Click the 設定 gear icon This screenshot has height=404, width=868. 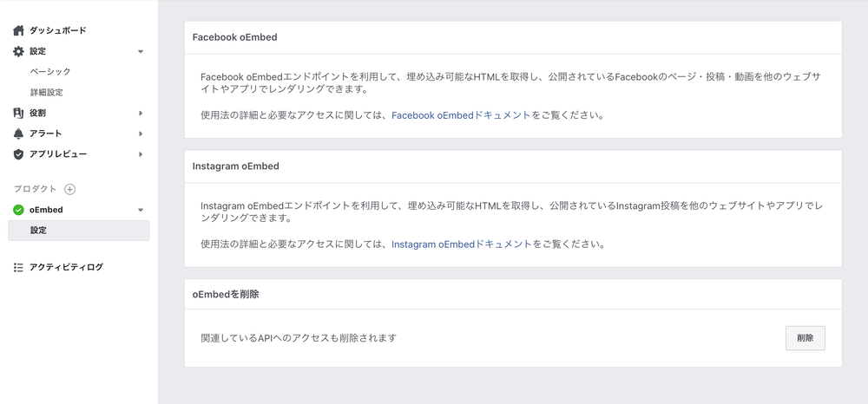tap(18, 51)
